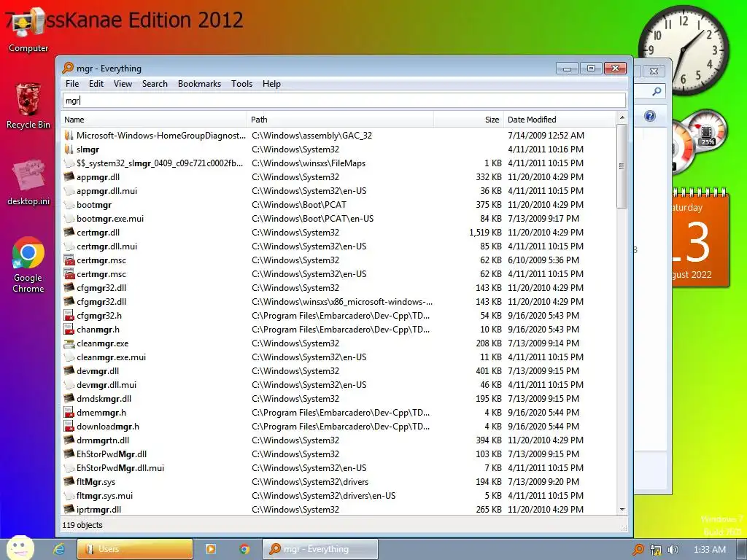
Task: Click the Everything window title magnifier icon
Action: click(x=68, y=68)
